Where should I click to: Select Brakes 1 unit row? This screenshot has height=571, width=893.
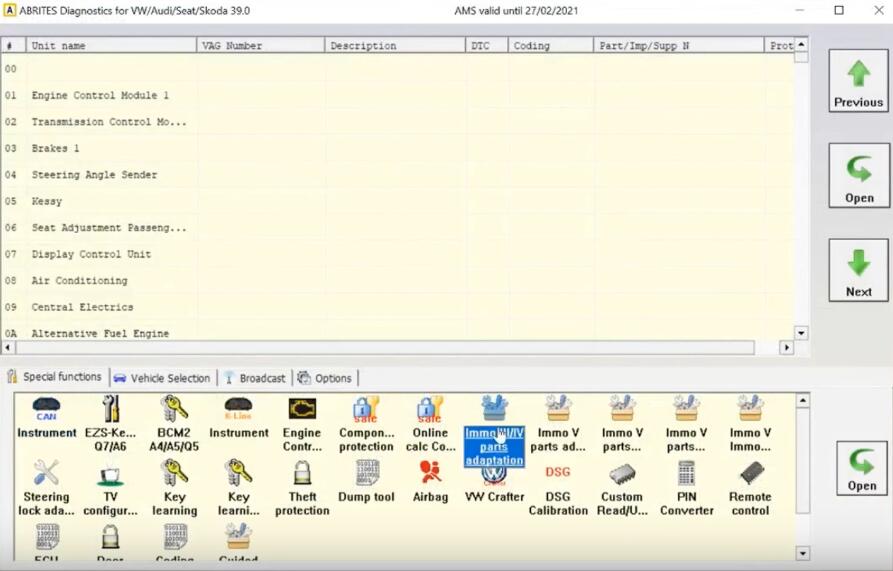[x=397, y=148]
